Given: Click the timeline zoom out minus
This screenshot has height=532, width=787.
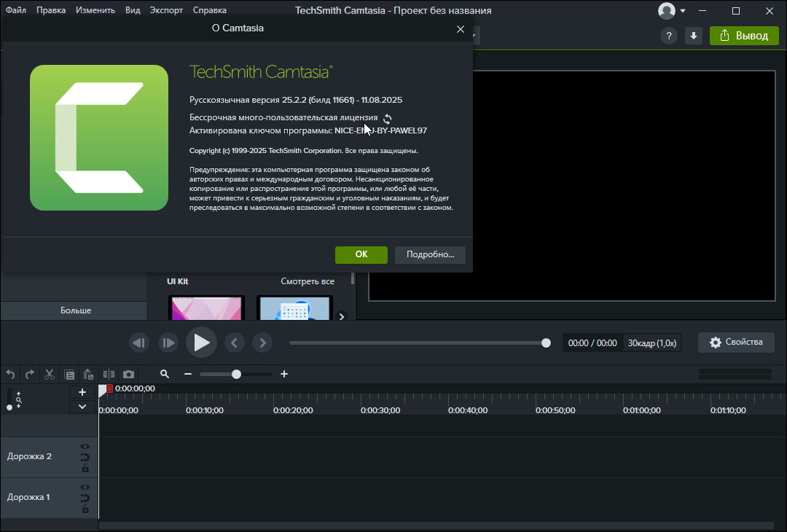Looking at the screenshot, I should [188, 374].
